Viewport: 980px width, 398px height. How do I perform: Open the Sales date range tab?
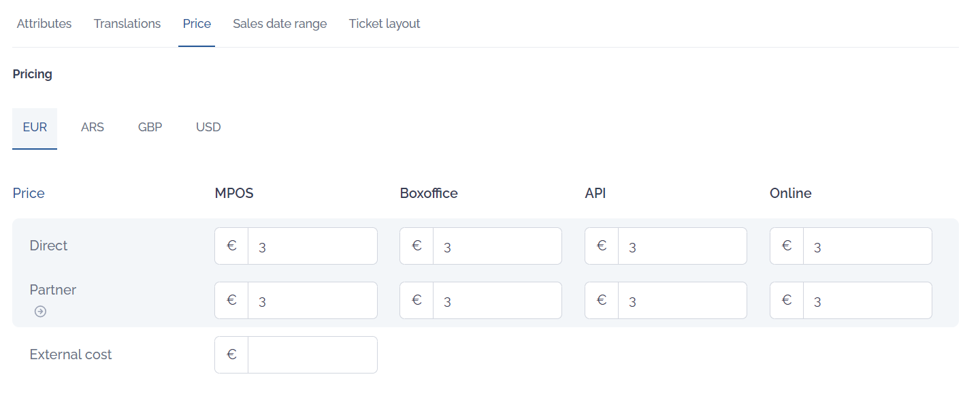[x=280, y=24]
